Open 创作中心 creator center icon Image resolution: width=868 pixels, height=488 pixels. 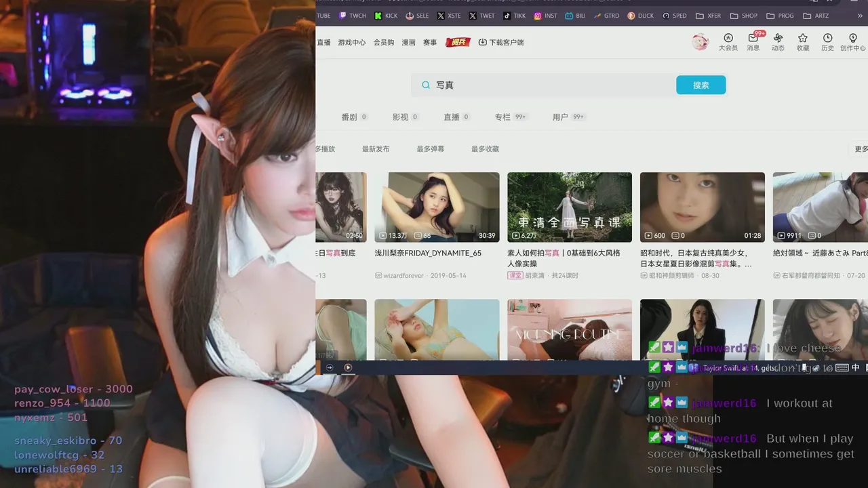pos(853,42)
